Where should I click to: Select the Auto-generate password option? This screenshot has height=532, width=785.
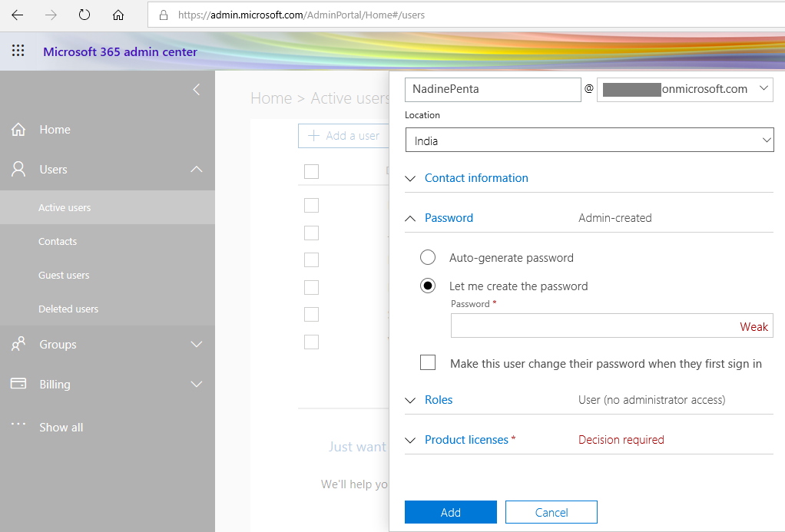point(427,257)
